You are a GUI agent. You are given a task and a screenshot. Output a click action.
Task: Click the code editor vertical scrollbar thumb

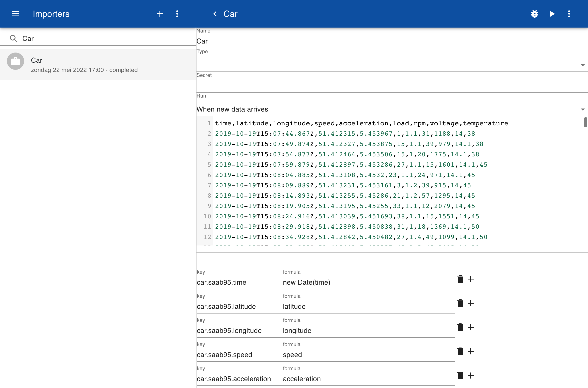(x=585, y=122)
